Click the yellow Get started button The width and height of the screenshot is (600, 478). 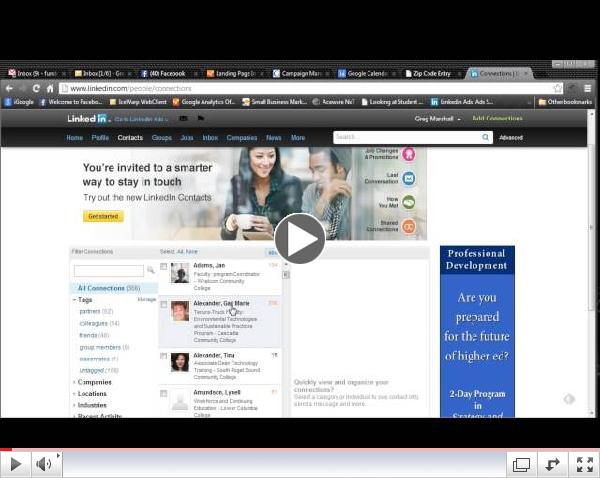[x=103, y=216]
